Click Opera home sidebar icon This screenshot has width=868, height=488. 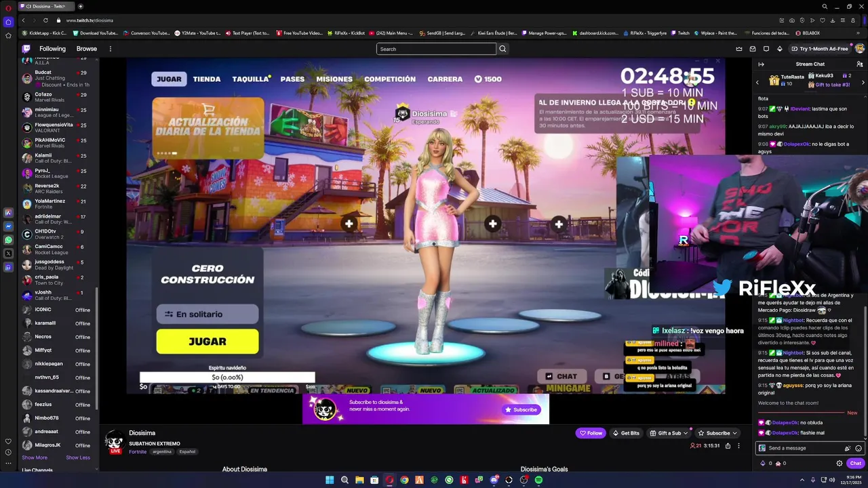8,22
